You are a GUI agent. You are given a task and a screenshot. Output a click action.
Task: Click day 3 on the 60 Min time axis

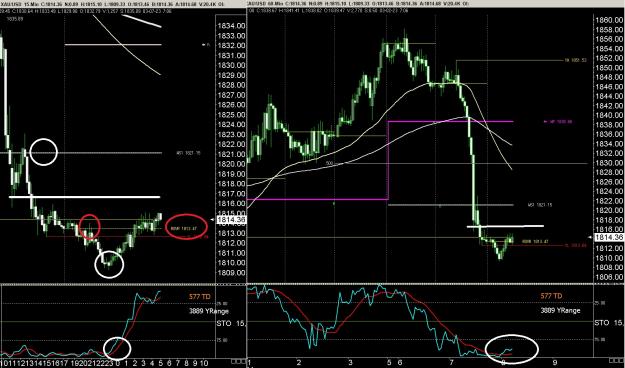(350, 363)
